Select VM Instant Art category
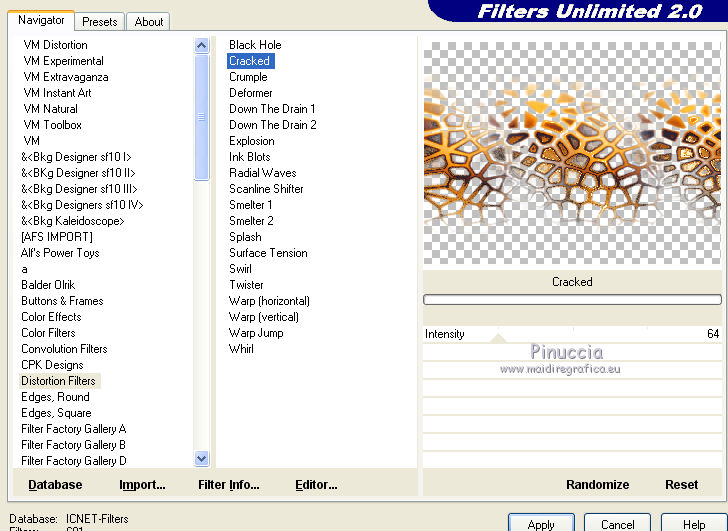The width and height of the screenshot is (728, 531). pos(58,93)
